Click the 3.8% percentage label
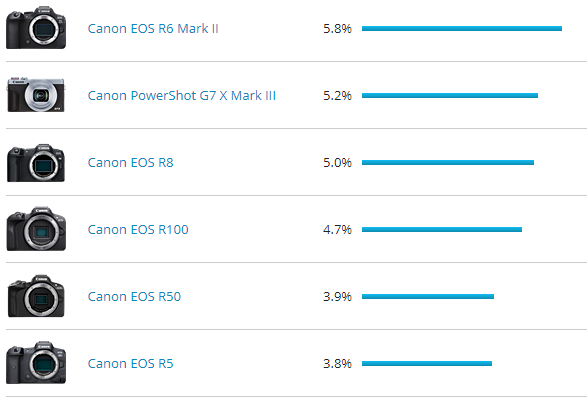 click(337, 364)
